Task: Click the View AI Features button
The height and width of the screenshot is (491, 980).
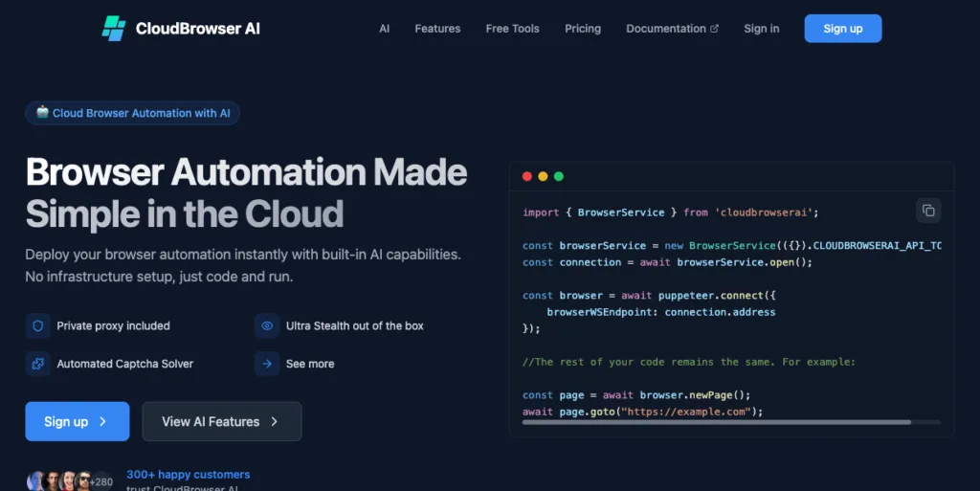Action: tap(222, 422)
